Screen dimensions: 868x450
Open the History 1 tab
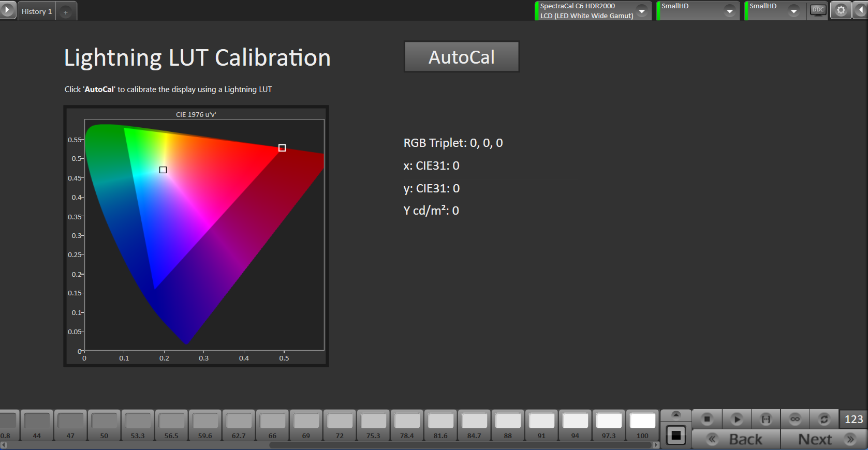[x=37, y=11]
